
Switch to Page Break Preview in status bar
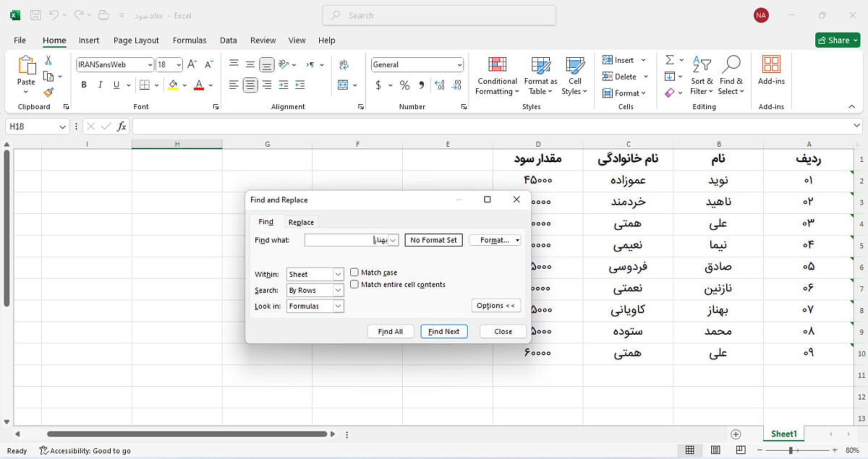(x=741, y=450)
